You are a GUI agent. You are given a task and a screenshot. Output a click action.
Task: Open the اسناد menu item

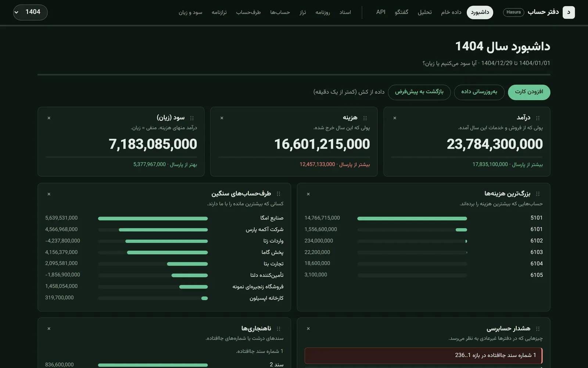click(345, 12)
